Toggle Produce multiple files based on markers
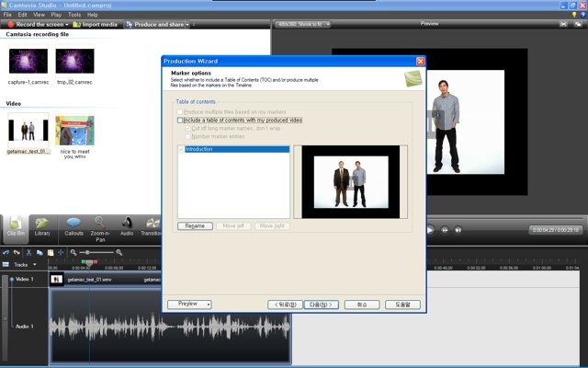 180,112
